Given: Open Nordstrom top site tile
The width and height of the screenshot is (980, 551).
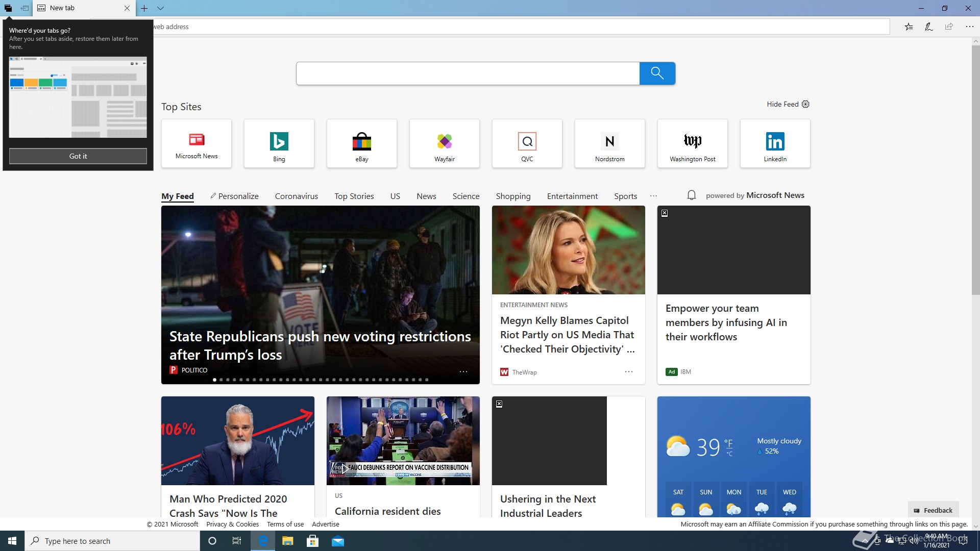Looking at the screenshot, I should [x=610, y=143].
